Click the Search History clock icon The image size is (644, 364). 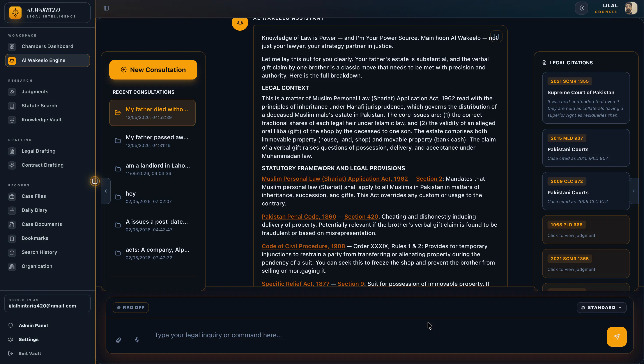12,253
